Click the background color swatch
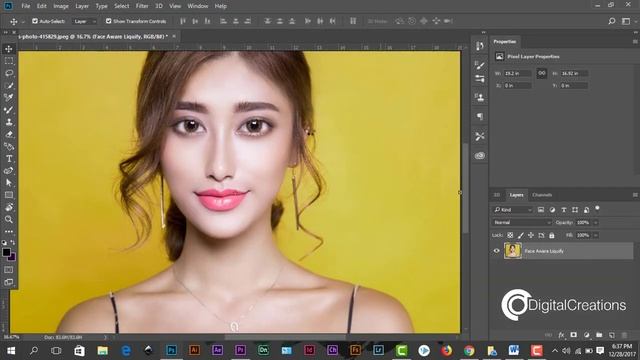Screen dimensions: 640x360 (x=13, y=257)
